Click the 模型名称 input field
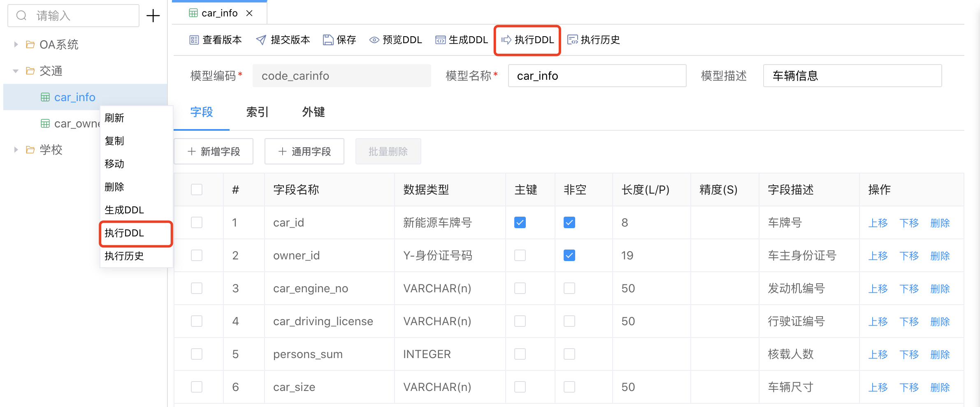 tap(597, 76)
